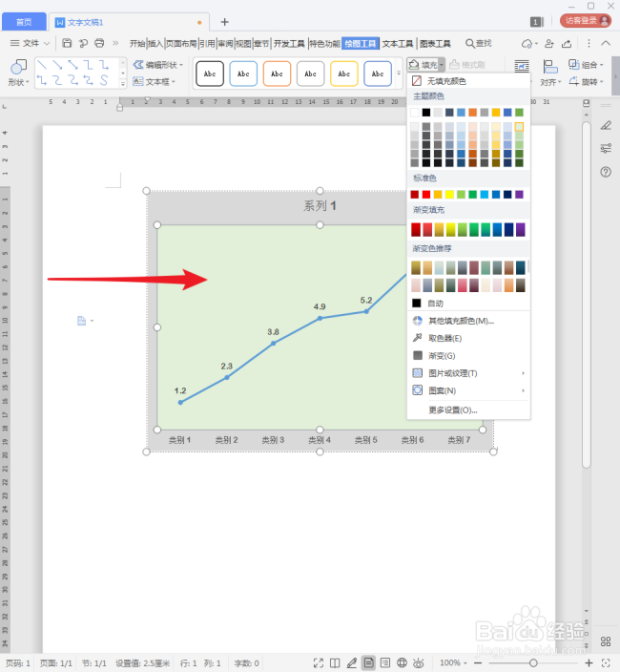Click the vertical scrollbar thumb

point(587,295)
